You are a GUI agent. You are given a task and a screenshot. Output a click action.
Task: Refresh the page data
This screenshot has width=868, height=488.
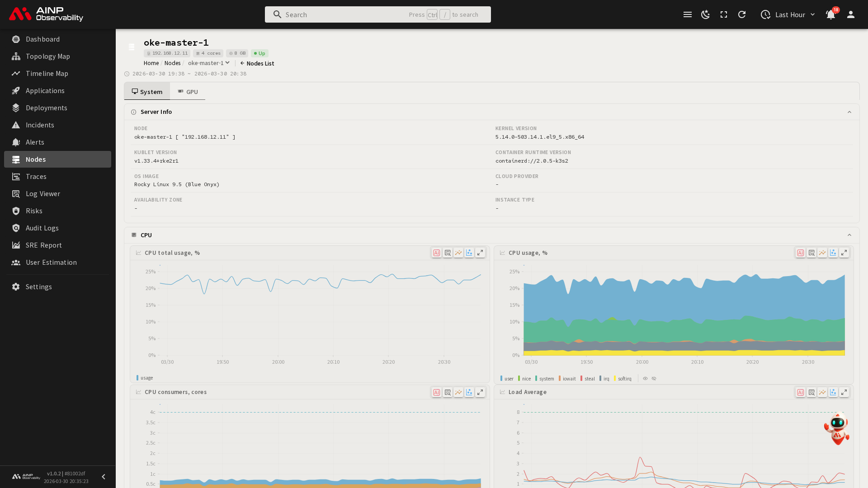742,14
